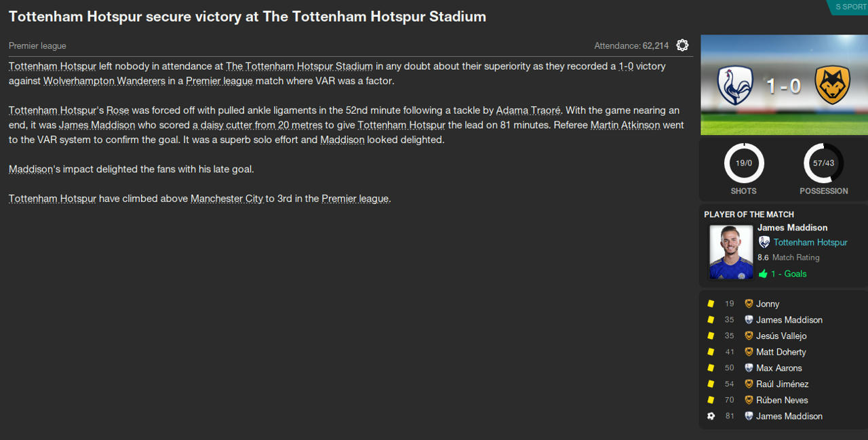Click the Wolverhampton Wanderers link in the article

coord(104,81)
